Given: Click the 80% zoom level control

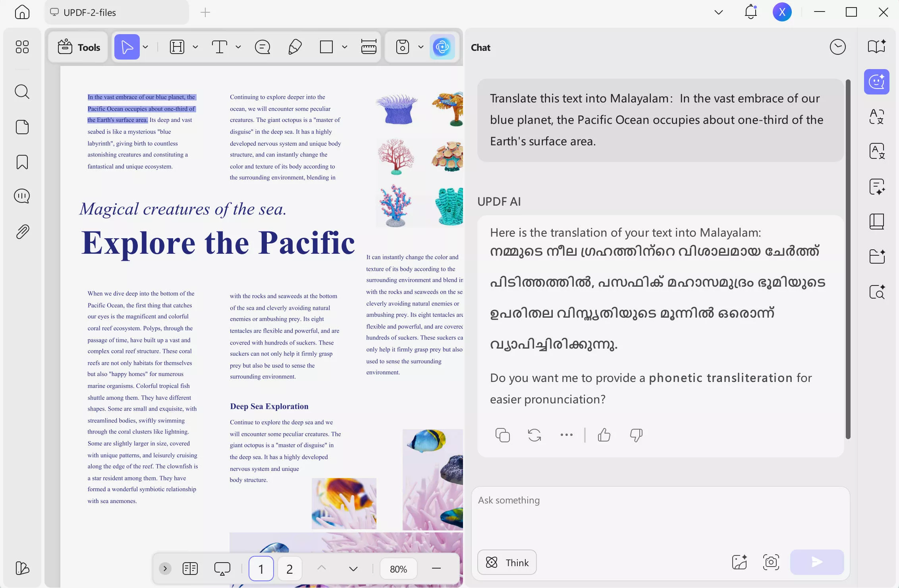Looking at the screenshot, I should (398, 569).
